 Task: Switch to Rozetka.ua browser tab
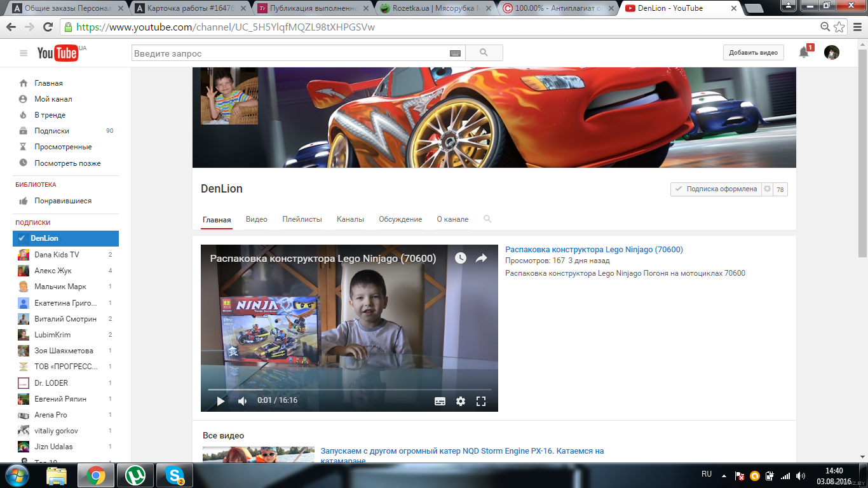(434, 8)
